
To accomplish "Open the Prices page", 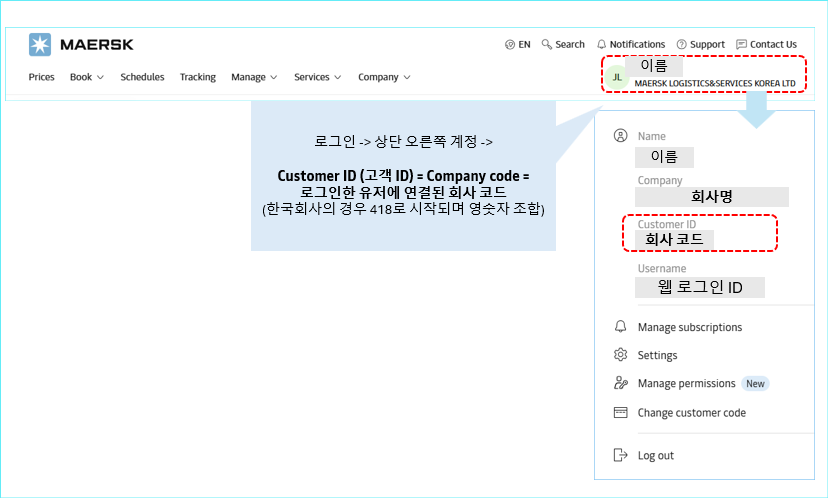I will pos(41,77).
